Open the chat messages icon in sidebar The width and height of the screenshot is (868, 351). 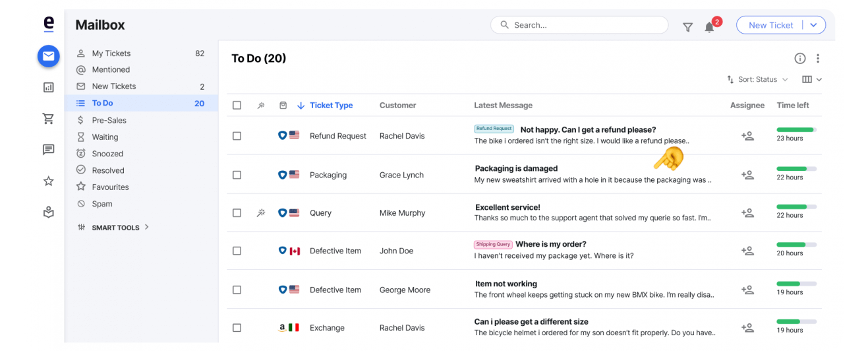coord(48,150)
